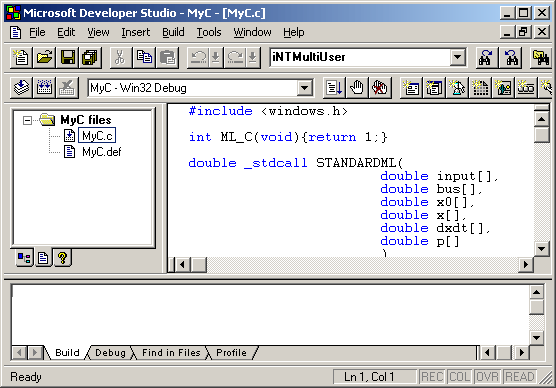Click the wizard icon with dotted grid
This screenshot has width=556, height=388.
tap(480, 87)
